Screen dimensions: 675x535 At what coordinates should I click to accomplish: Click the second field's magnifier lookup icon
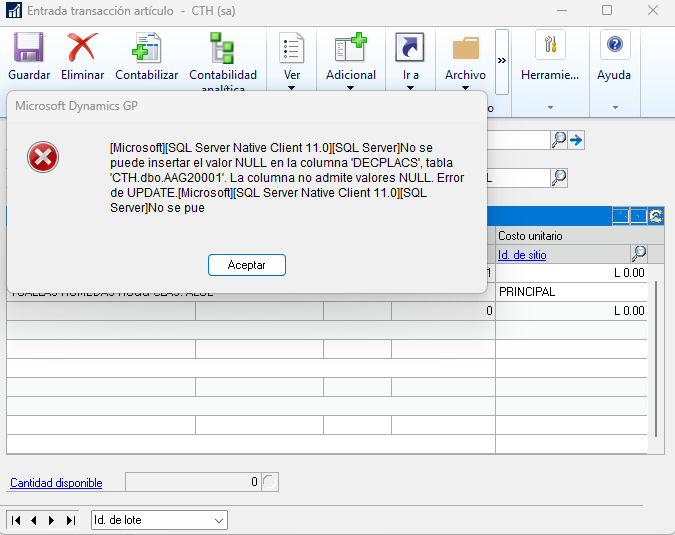point(559,178)
